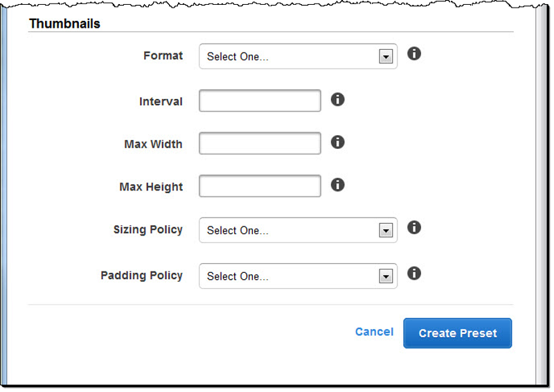
Task: Show info for the Max Height field
Action: [337, 185]
